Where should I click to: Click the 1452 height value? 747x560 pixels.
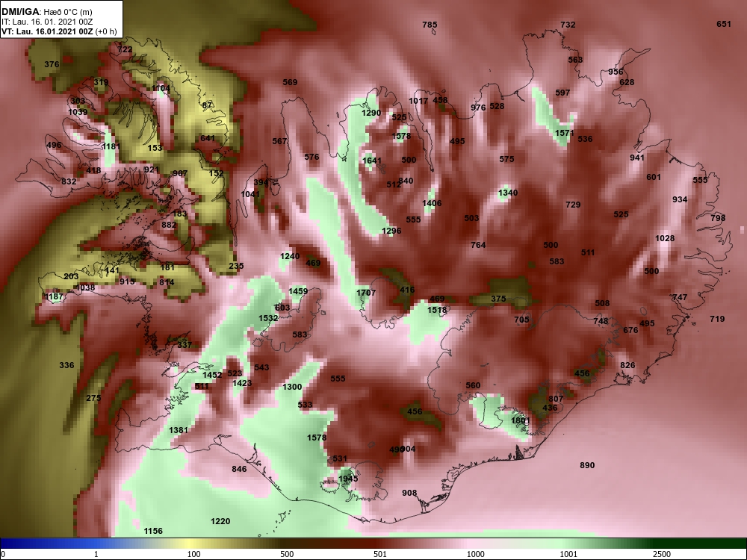click(x=212, y=376)
